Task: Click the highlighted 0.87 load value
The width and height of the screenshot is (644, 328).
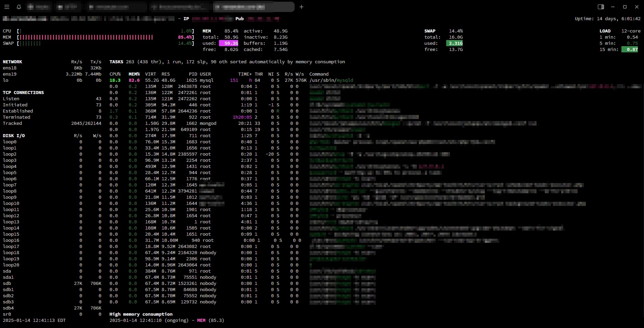Action: (x=630, y=50)
